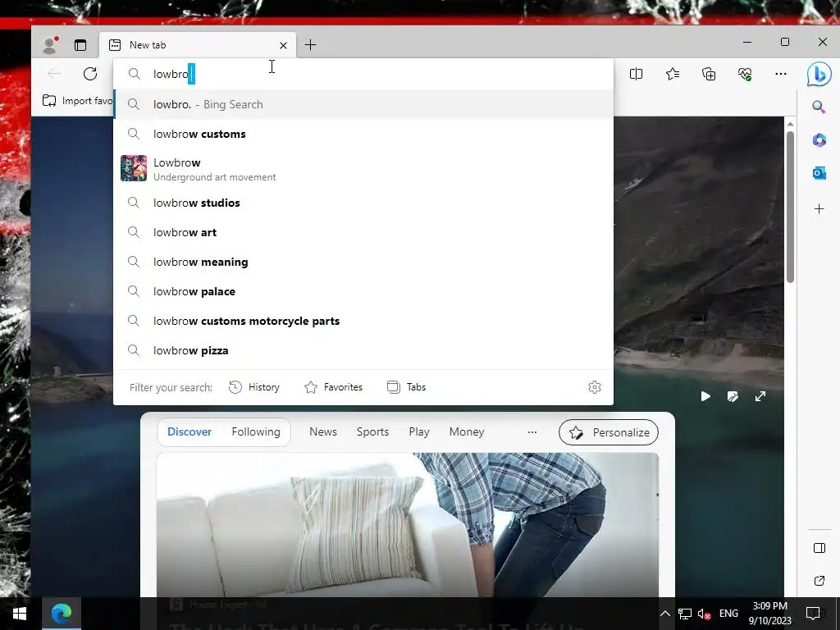Select the "lowbrow customs" suggestion
This screenshot has height=630, width=840.
[x=363, y=134]
